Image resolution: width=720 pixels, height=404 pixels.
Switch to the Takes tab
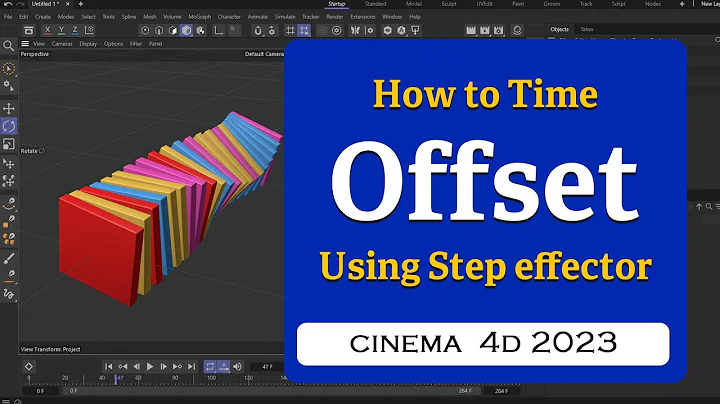tap(587, 29)
